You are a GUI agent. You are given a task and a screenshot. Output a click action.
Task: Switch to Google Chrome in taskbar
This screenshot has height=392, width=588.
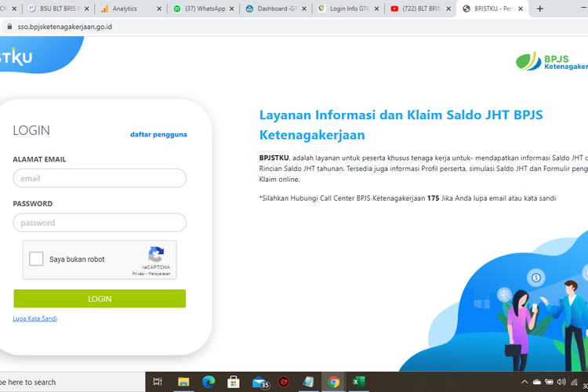[x=333, y=382]
